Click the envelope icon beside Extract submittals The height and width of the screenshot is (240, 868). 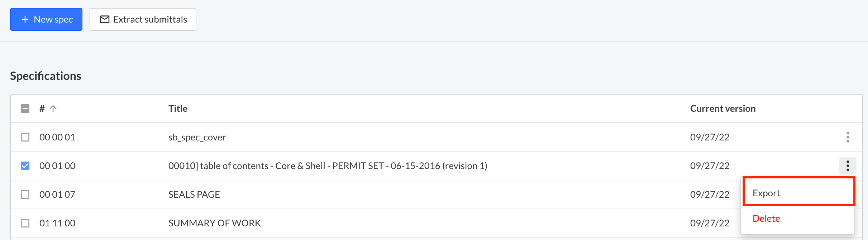pyautogui.click(x=104, y=19)
